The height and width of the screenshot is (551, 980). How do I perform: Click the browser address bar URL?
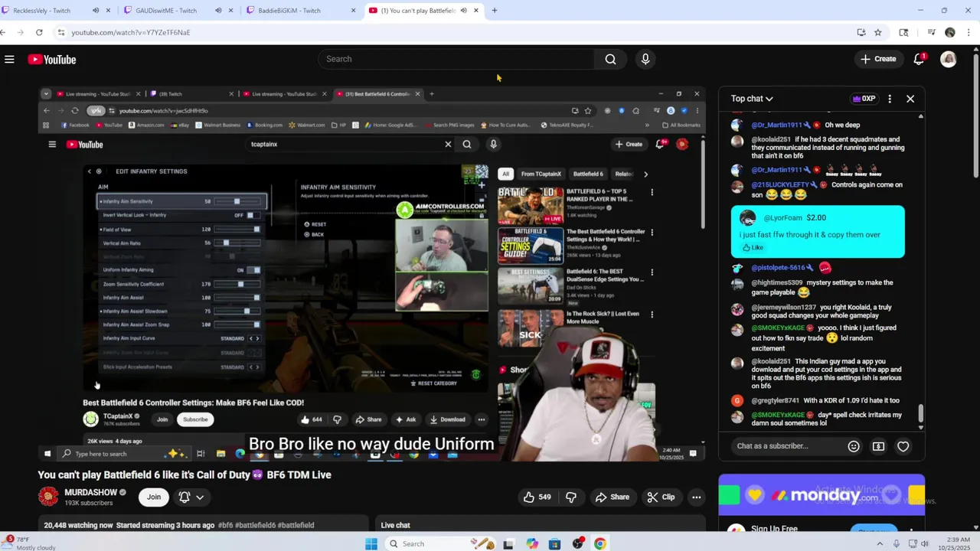[x=130, y=32]
